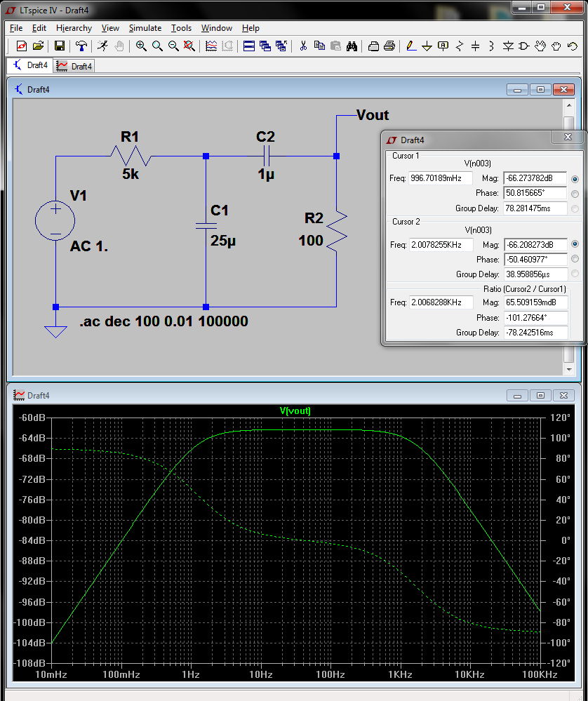
Task: Click the Print printer icon
Action: (x=389, y=46)
